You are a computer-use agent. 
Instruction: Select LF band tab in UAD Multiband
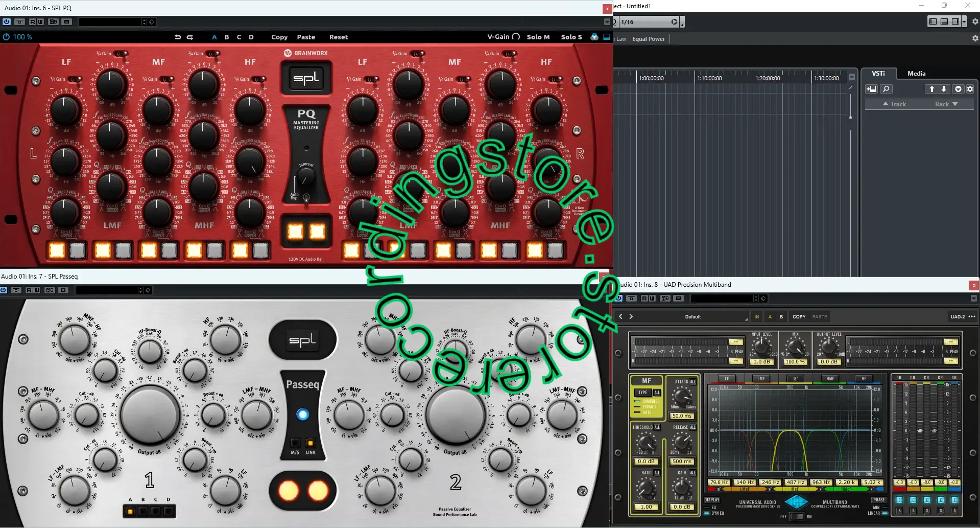pos(727,379)
